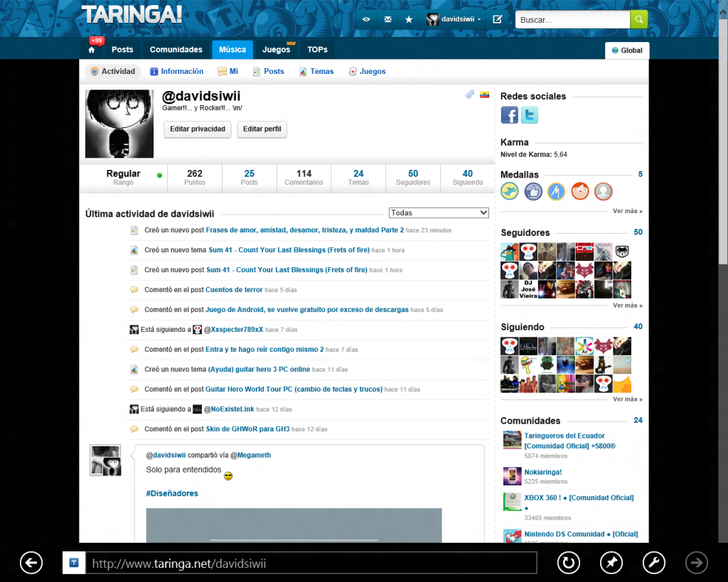Viewport: 728px width, 582px height.
Task: Pin the site with pin button
Action: tap(611, 563)
